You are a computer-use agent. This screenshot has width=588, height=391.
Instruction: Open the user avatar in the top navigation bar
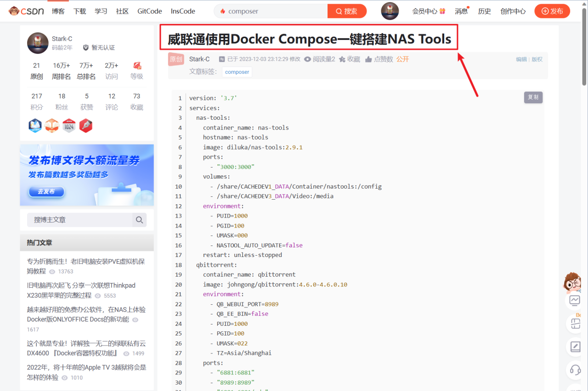pos(390,11)
